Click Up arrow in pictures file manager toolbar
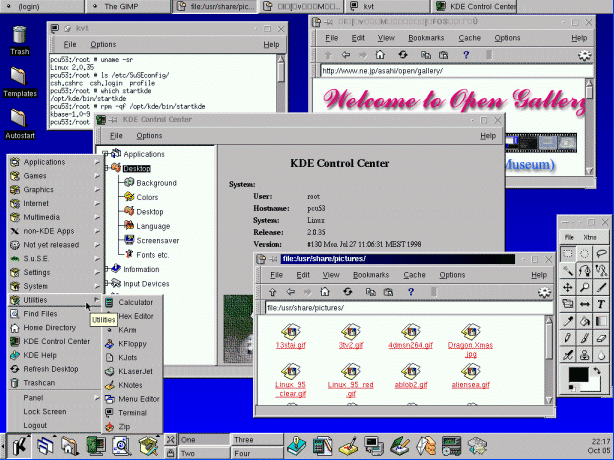This screenshot has height=460, width=614. 273,292
